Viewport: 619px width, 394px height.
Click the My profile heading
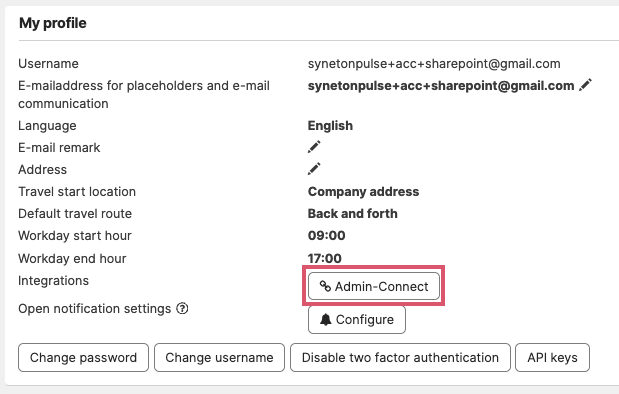pyautogui.click(x=53, y=23)
